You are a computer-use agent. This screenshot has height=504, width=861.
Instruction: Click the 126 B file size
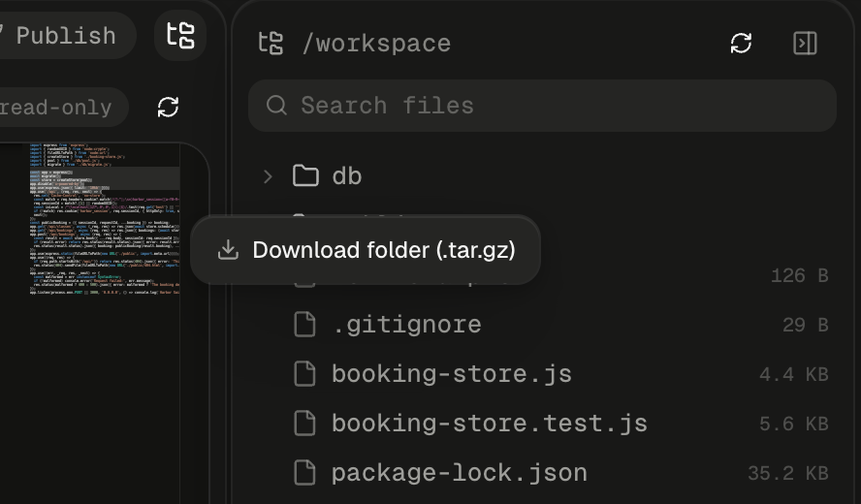pyautogui.click(x=800, y=275)
